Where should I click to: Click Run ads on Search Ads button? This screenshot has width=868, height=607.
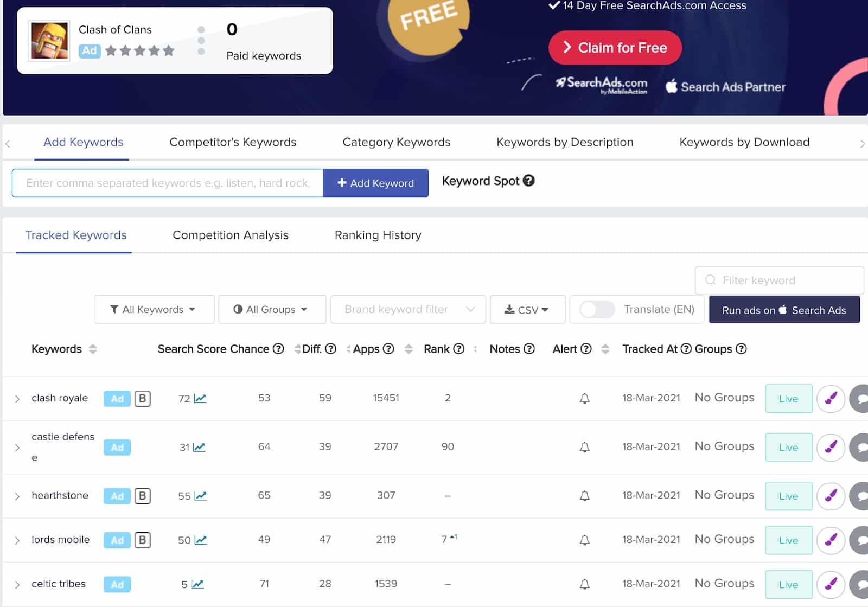[x=784, y=310]
